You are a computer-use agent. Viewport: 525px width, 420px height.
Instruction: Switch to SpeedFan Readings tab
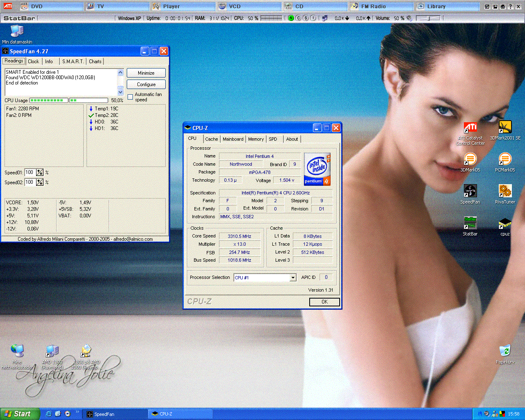click(14, 61)
